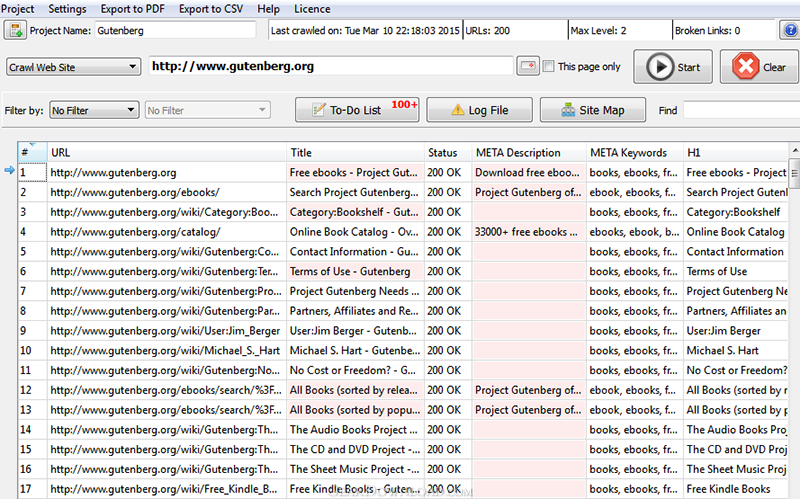Click 'Download free eboo...' description cell
This screenshot has width=800, height=499.
pos(530,172)
